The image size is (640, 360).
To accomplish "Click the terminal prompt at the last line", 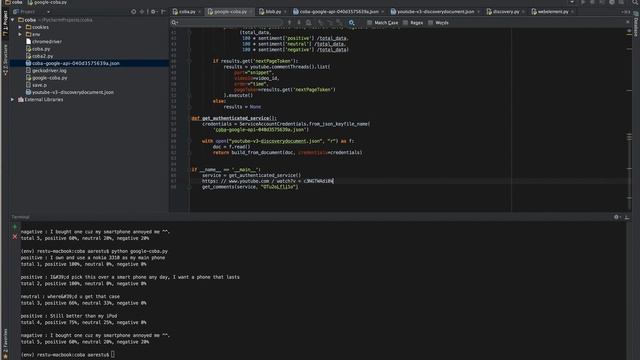I will click(x=68, y=355).
